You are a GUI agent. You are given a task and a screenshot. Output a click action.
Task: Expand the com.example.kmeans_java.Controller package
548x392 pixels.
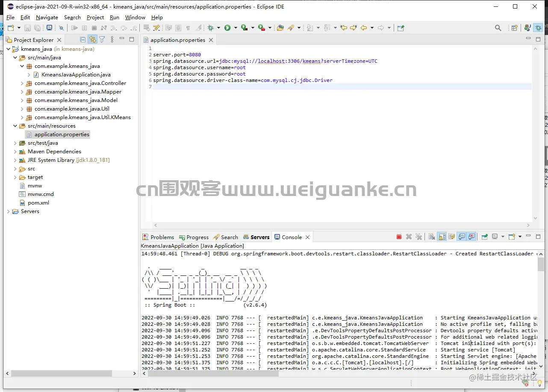pyautogui.click(x=22, y=83)
